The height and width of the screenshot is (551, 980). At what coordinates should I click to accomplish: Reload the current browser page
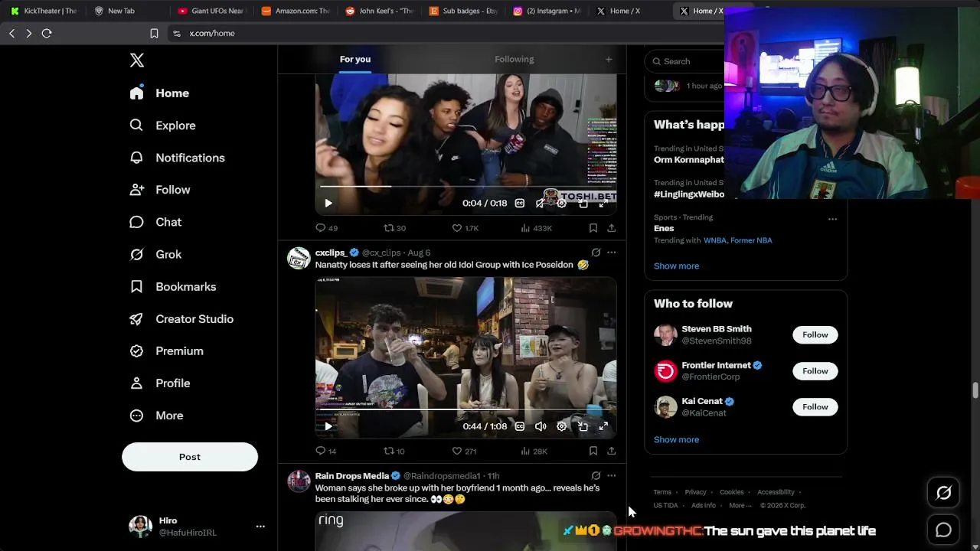coord(47,33)
